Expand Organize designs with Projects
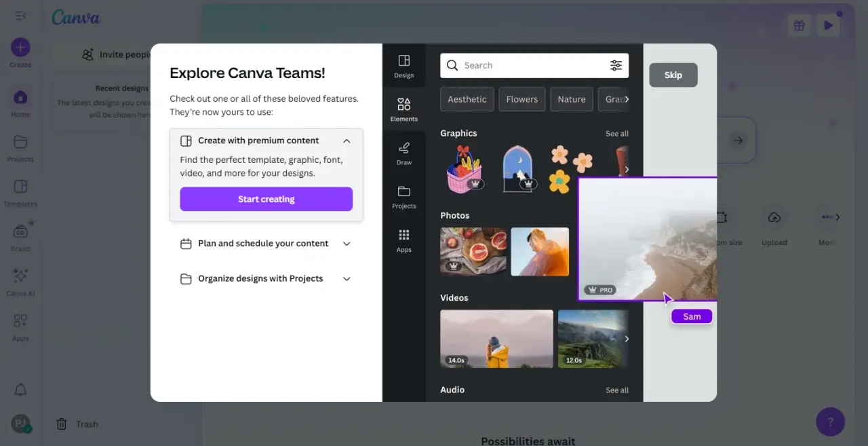The width and height of the screenshot is (868, 446). 266,279
